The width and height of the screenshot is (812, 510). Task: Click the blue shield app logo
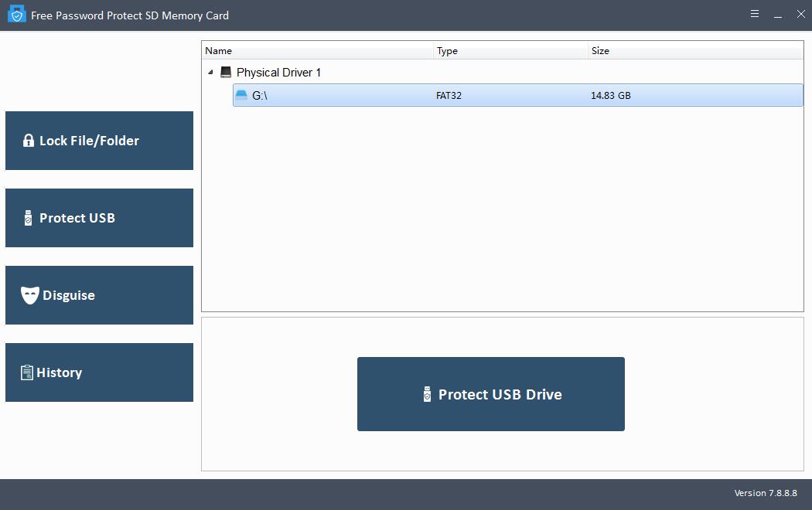(x=16, y=15)
